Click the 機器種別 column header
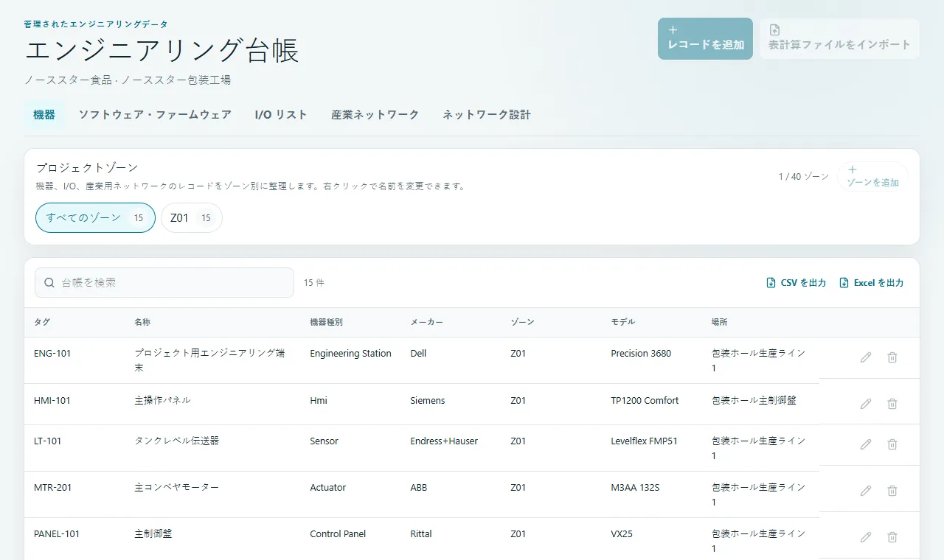944x560 pixels. tap(326, 323)
